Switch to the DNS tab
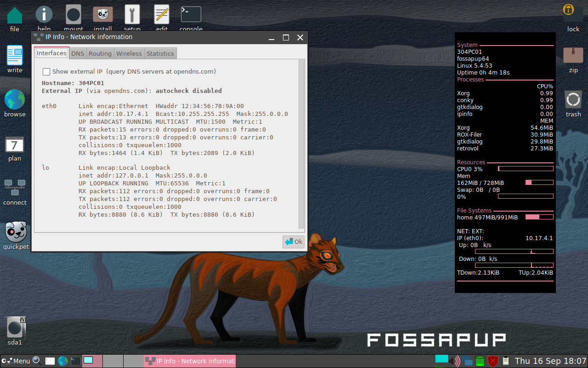This screenshot has height=368, width=588. click(x=78, y=53)
